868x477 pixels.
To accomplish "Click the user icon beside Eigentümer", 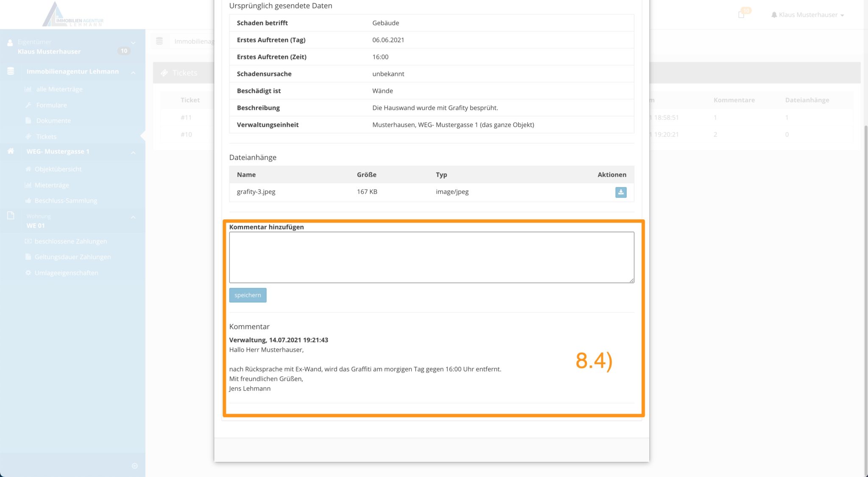I will 10,43.
